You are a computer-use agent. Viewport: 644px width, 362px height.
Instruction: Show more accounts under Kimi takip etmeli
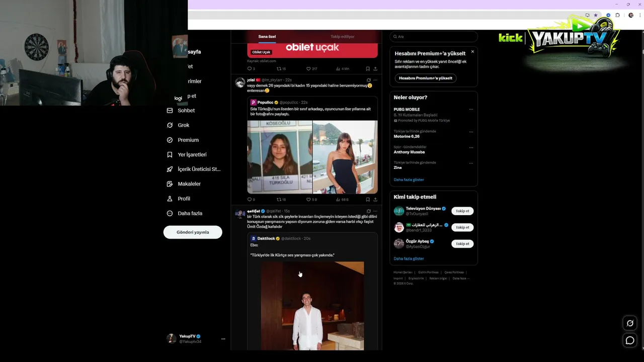coord(409,258)
